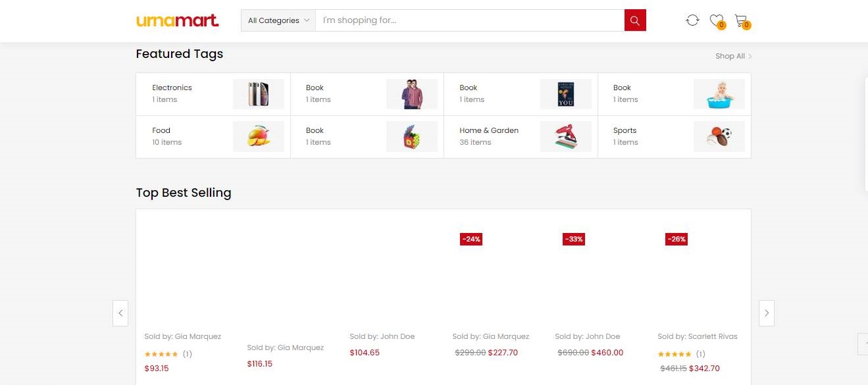Open the product priced $93.15 star rating

(161, 354)
